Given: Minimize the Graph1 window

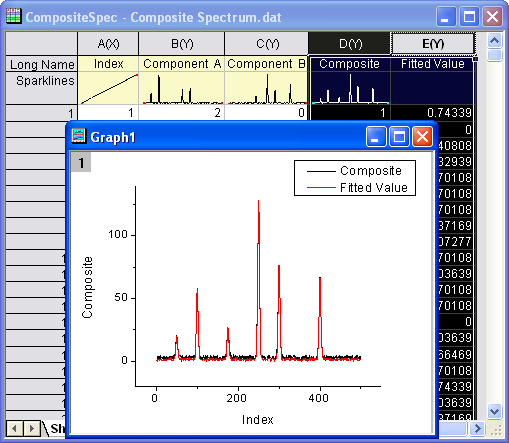Looking at the screenshot, I should point(376,136).
